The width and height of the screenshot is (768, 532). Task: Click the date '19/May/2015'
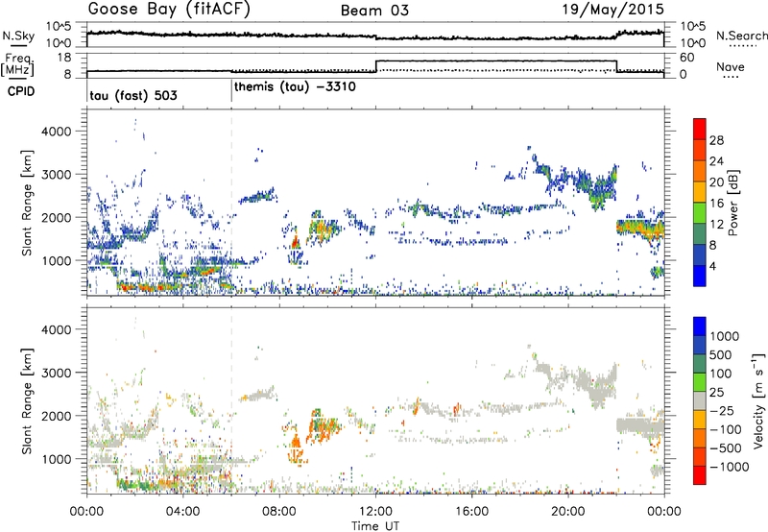pyautogui.click(x=612, y=10)
